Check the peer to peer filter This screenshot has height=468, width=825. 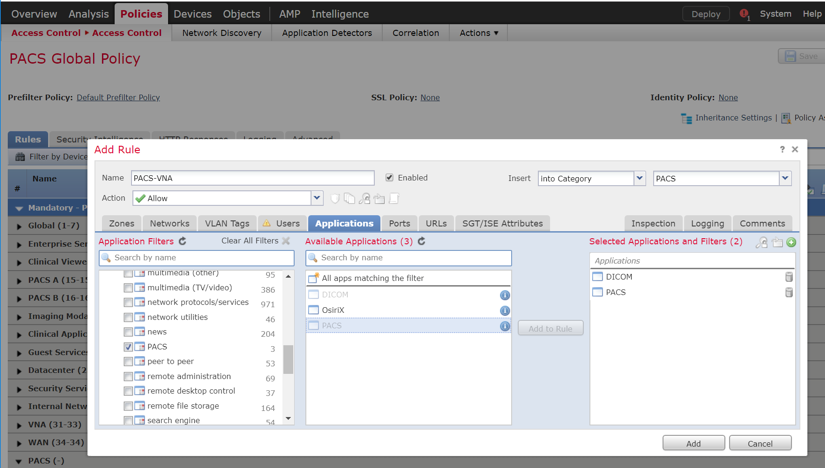coord(128,362)
